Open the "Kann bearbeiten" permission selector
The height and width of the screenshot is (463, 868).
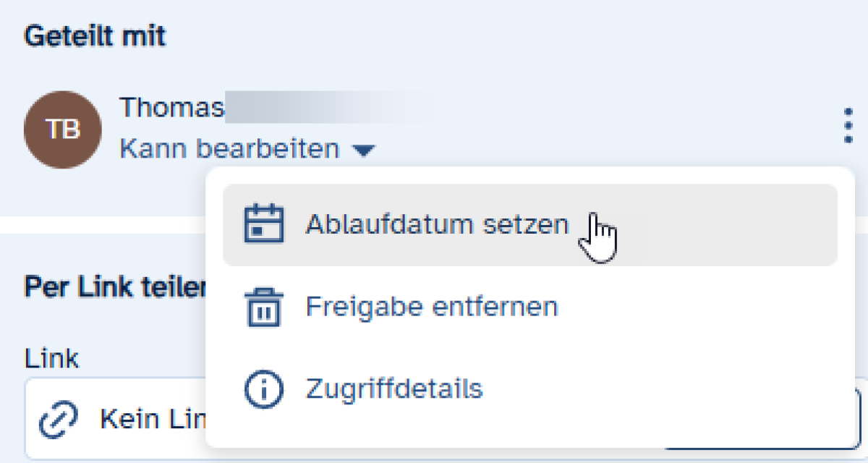[230, 150]
